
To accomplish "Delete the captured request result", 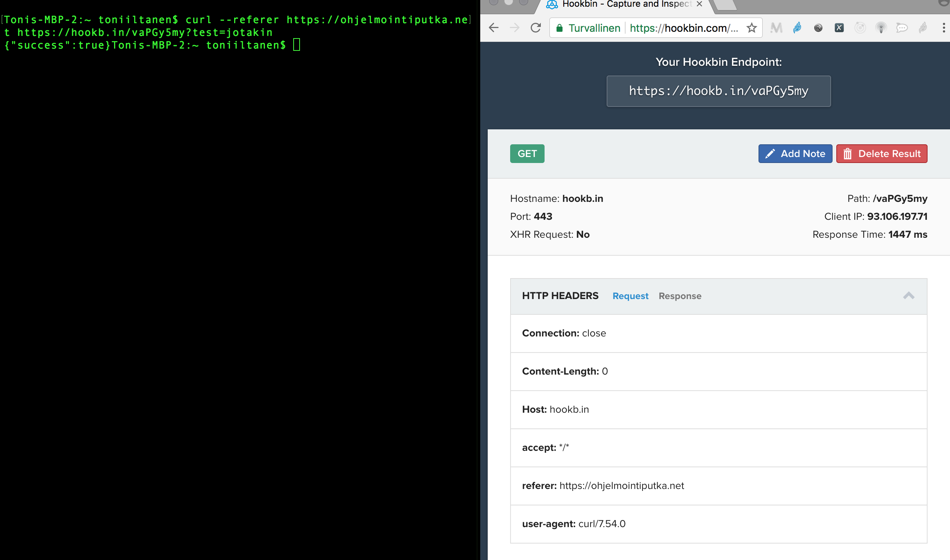I will (881, 154).
